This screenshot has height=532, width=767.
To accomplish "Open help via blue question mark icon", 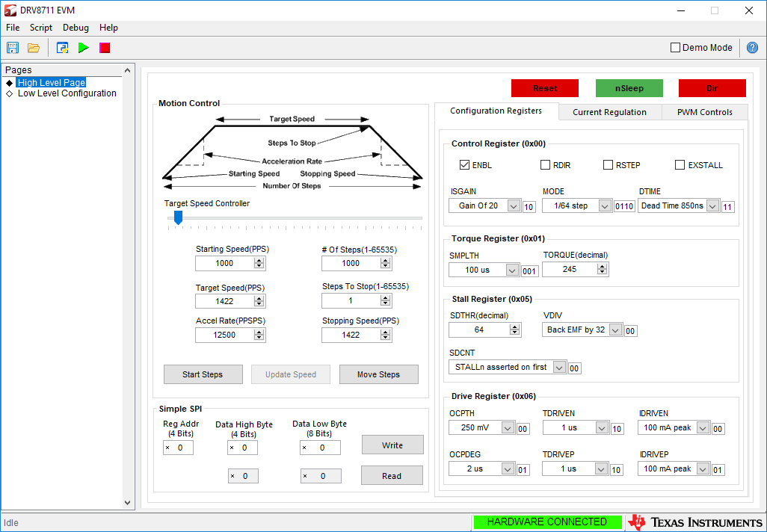I will 752,47.
